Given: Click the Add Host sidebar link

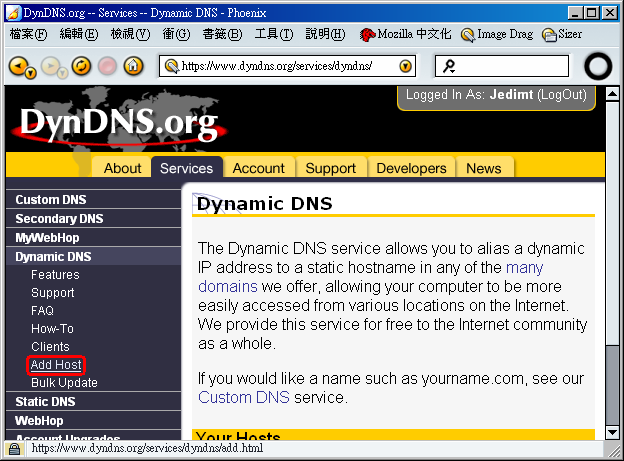Looking at the screenshot, I should coord(56,365).
